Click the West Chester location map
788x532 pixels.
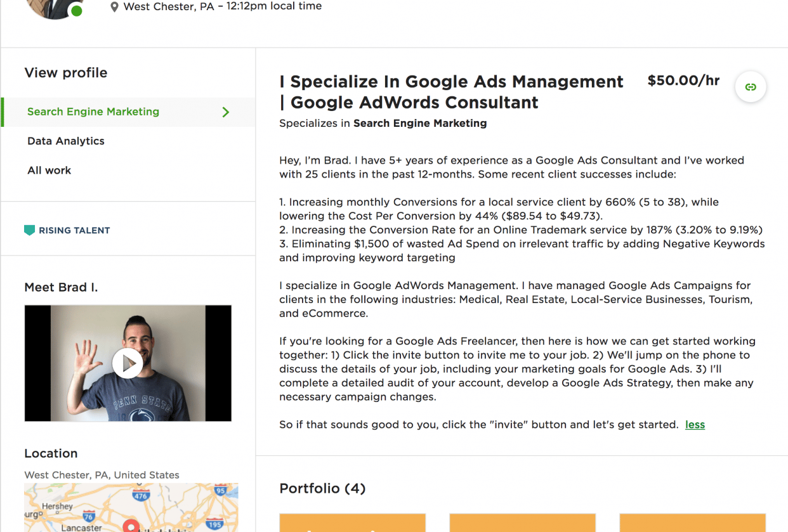(131, 508)
